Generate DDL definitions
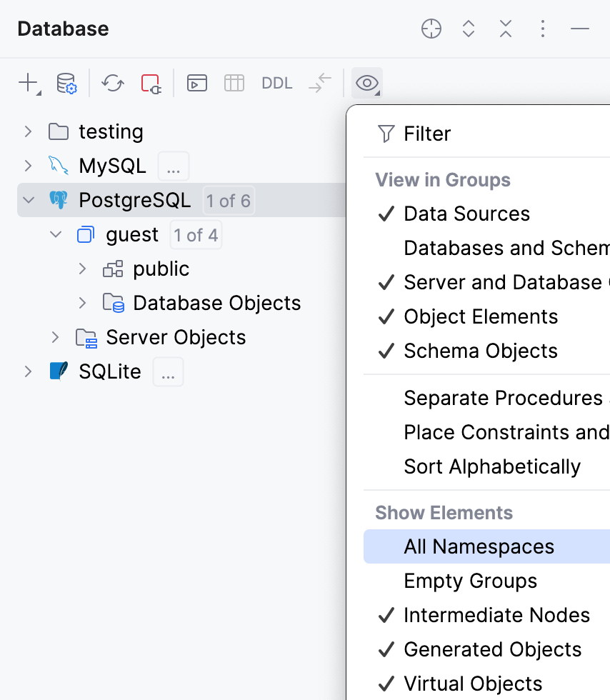Screen dimensions: 610x700 [276, 83]
